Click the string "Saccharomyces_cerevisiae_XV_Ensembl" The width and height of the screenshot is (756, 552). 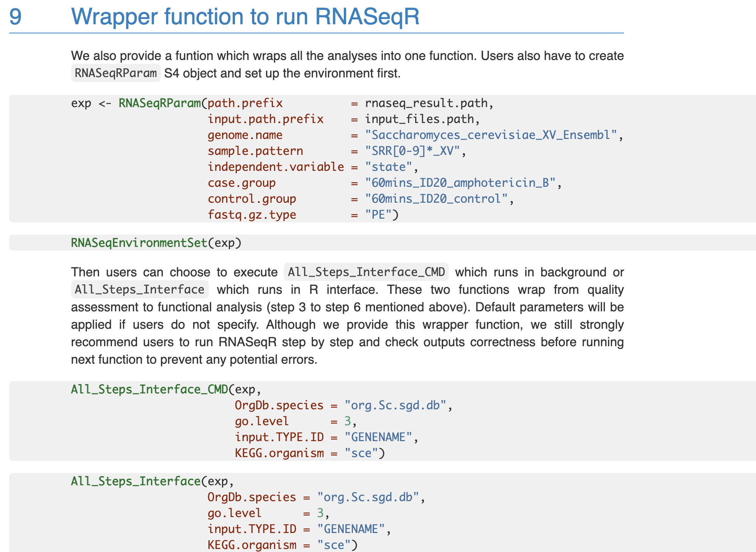491,135
